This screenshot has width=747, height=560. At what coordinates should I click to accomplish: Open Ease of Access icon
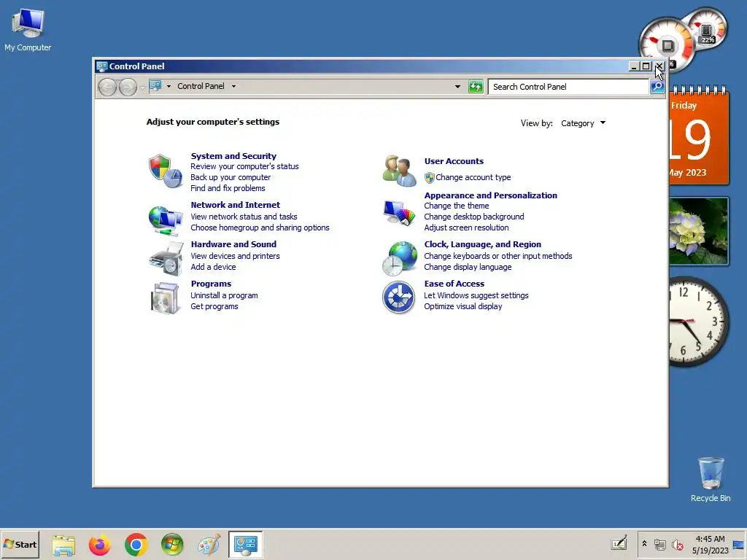[x=399, y=297]
